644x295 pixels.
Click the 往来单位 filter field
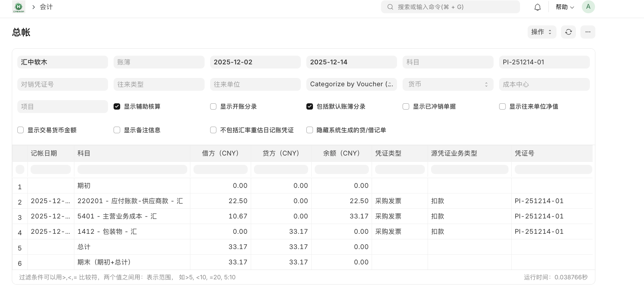coord(255,84)
